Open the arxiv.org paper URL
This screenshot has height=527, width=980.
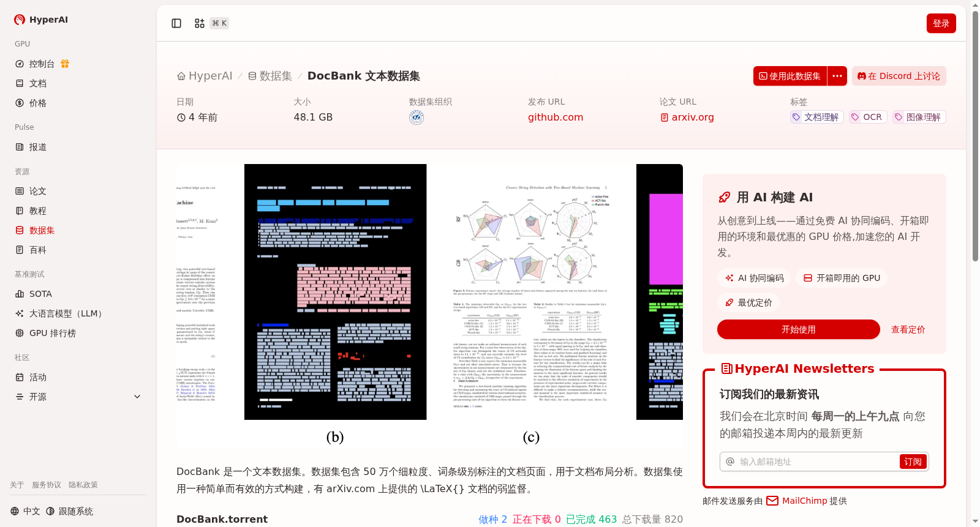[693, 118]
